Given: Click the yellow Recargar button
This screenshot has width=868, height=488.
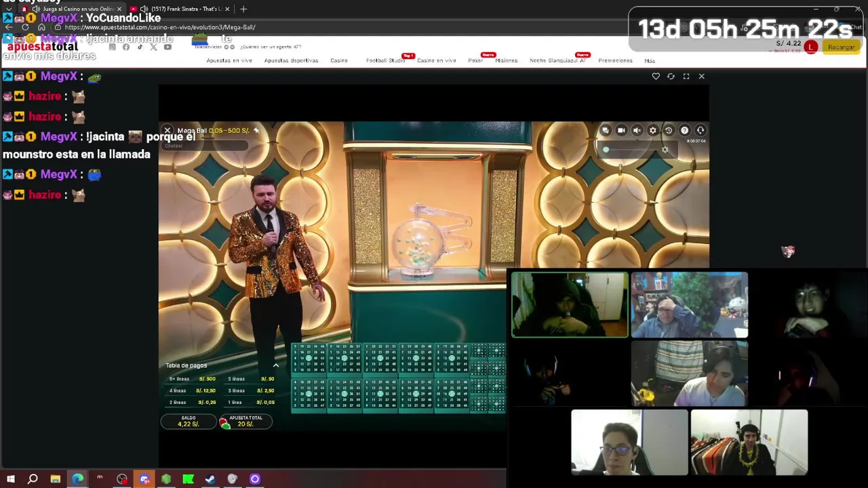Looking at the screenshot, I should pyautogui.click(x=841, y=47).
